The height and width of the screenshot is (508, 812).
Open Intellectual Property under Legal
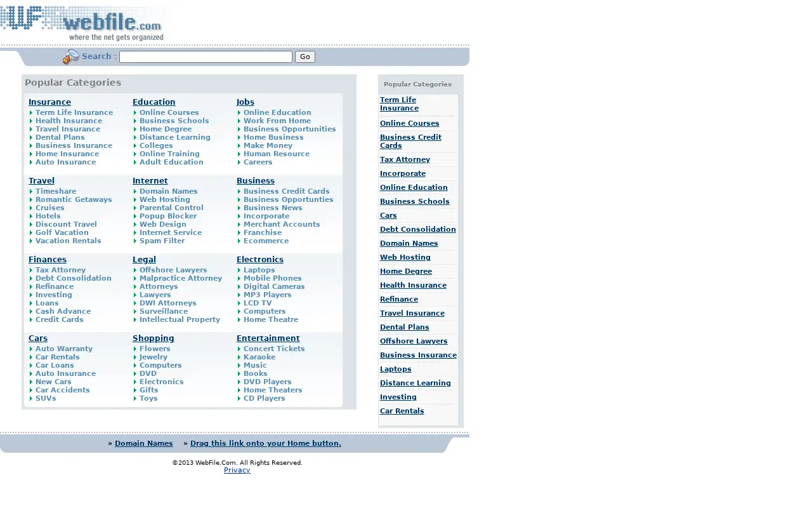[x=180, y=319]
